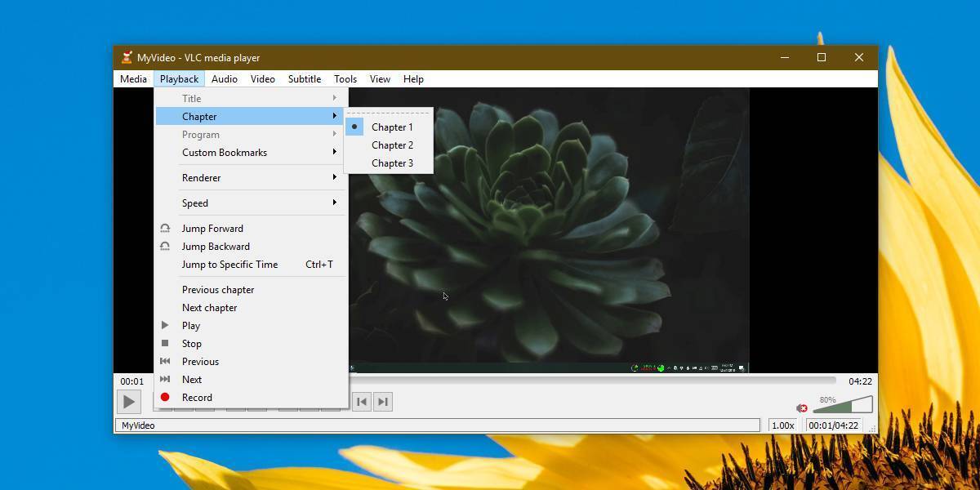Click the Jump Backward icon
This screenshot has height=490, width=980.
pyautogui.click(x=165, y=246)
